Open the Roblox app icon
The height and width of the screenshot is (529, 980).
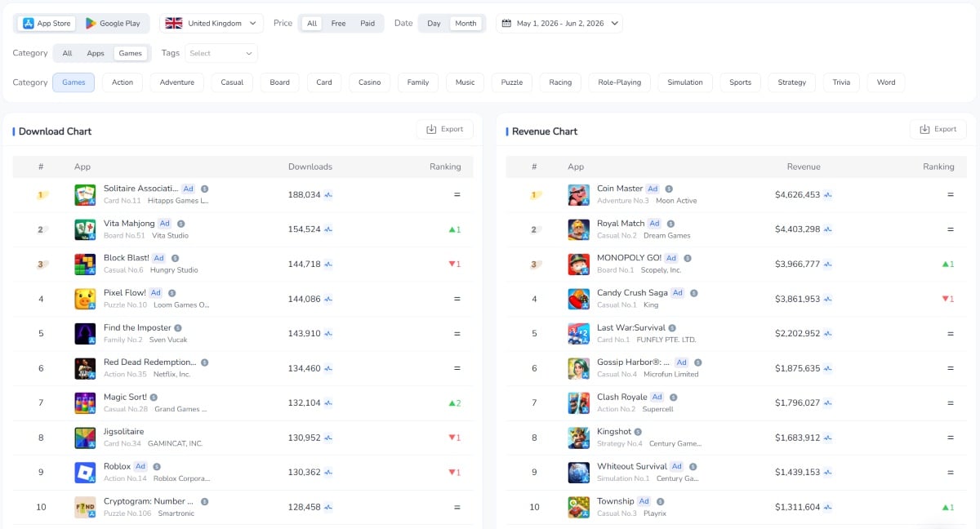85,472
